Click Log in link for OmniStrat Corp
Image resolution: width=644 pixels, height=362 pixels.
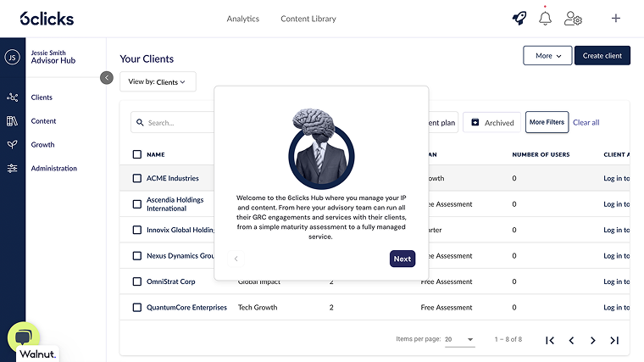(x=617, y=281)
